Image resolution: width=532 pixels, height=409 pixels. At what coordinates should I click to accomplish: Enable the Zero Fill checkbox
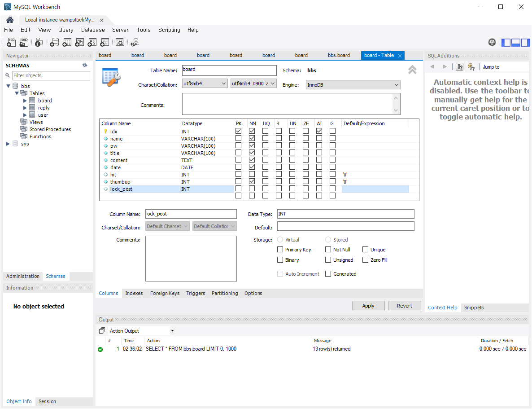(366, 260)
